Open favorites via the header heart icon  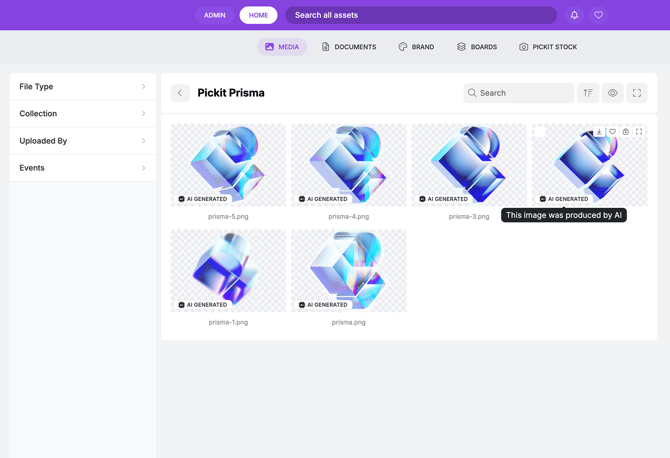point(598,15)
